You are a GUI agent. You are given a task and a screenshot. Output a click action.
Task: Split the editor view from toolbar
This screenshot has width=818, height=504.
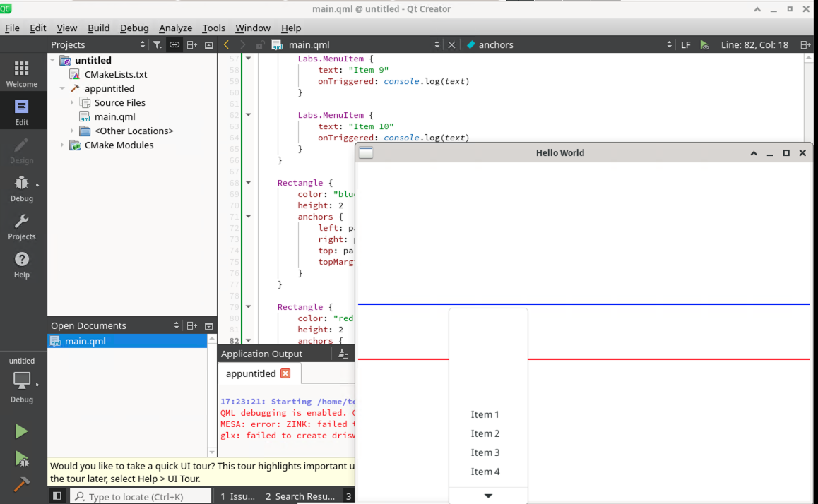pyautogui.click(x=805, y=44)
